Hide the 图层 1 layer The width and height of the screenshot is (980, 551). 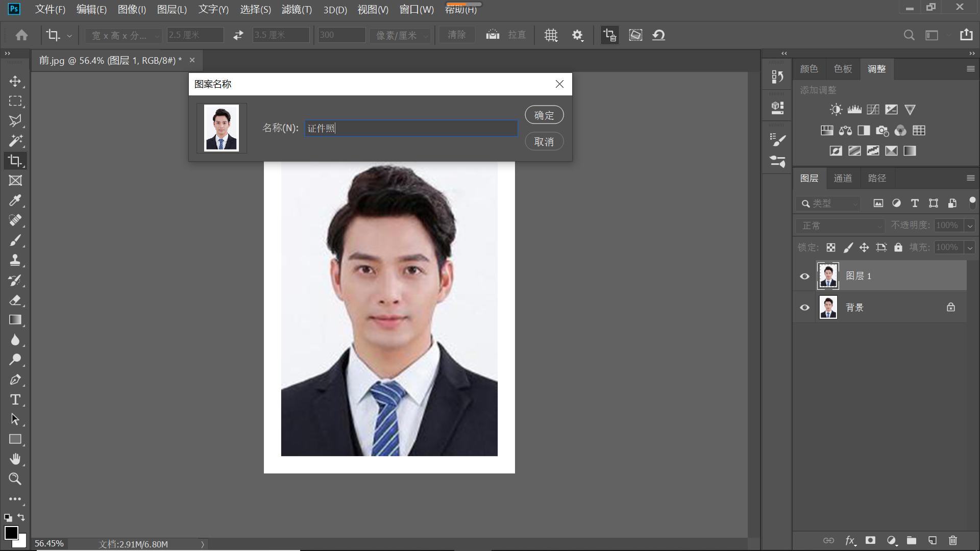pos(805,276)
